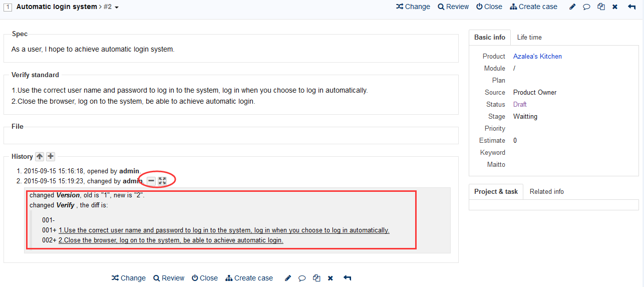This screenshot has height=287, width=644.
Task: Expand all history entries with plus button
Action: point(51,156)
